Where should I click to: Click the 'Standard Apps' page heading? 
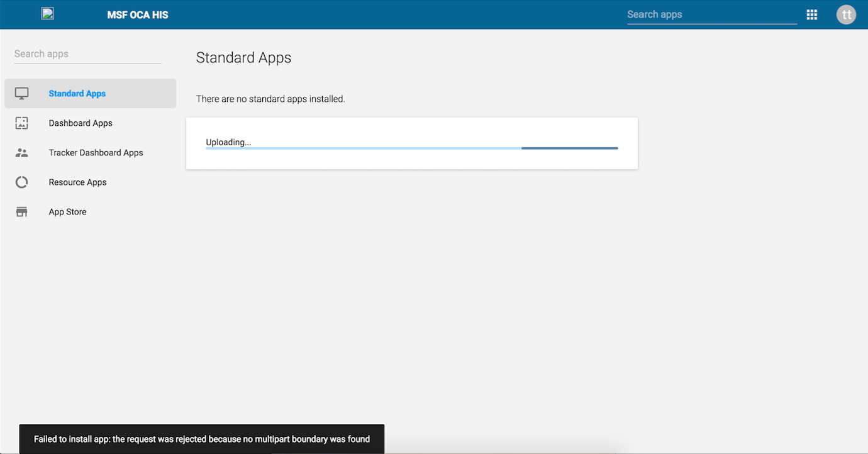[x=243, y=58]
